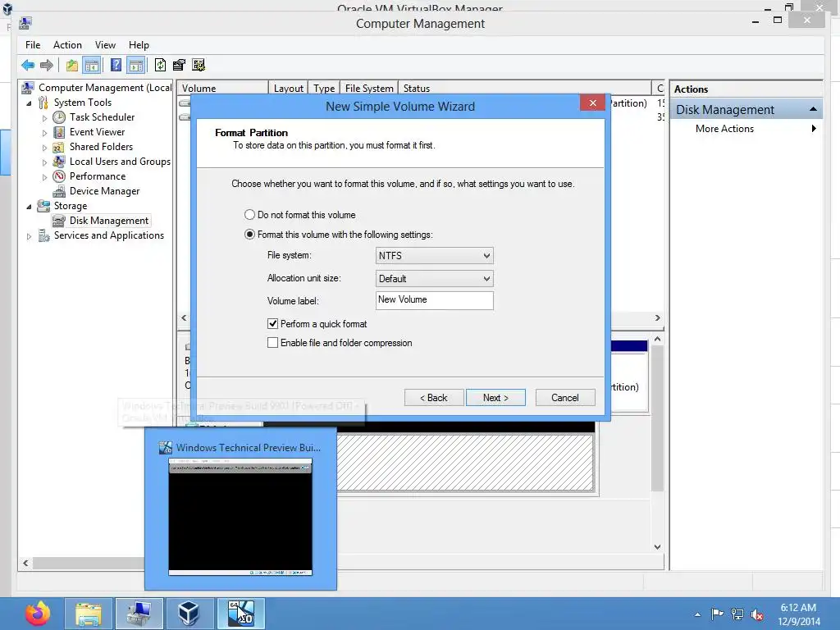Collapse the System Tools tree node
The height and width of the screenshot is (630, 840).
(x=29, y=103)
